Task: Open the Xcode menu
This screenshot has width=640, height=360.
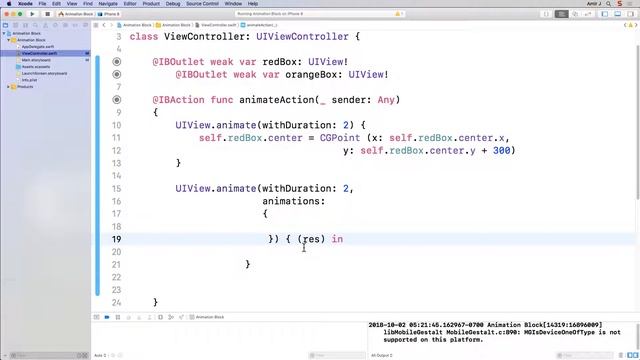Action: tap(25, 4)
